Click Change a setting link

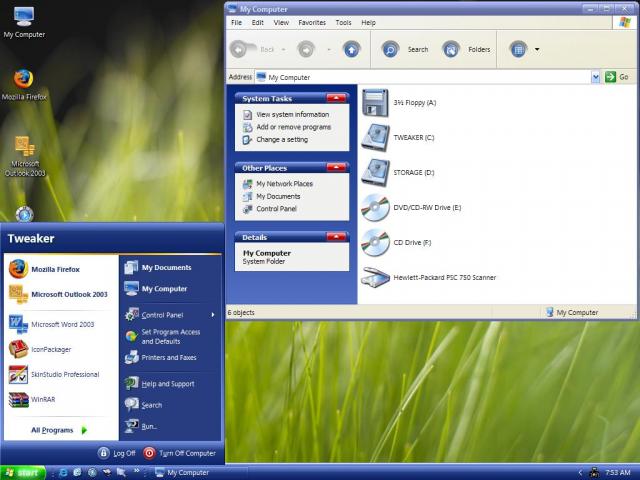(282, 140)
